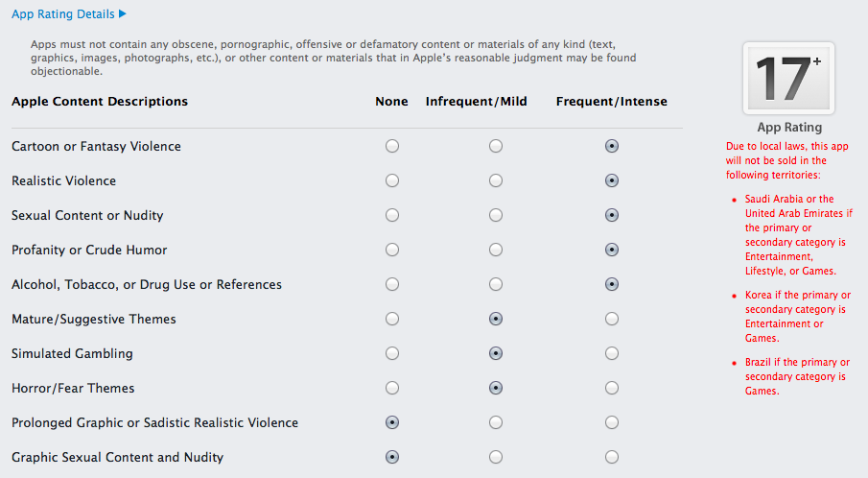868x478 pixels.
Task: Click the Frequent/Intense column header
Action: [612, 102]
